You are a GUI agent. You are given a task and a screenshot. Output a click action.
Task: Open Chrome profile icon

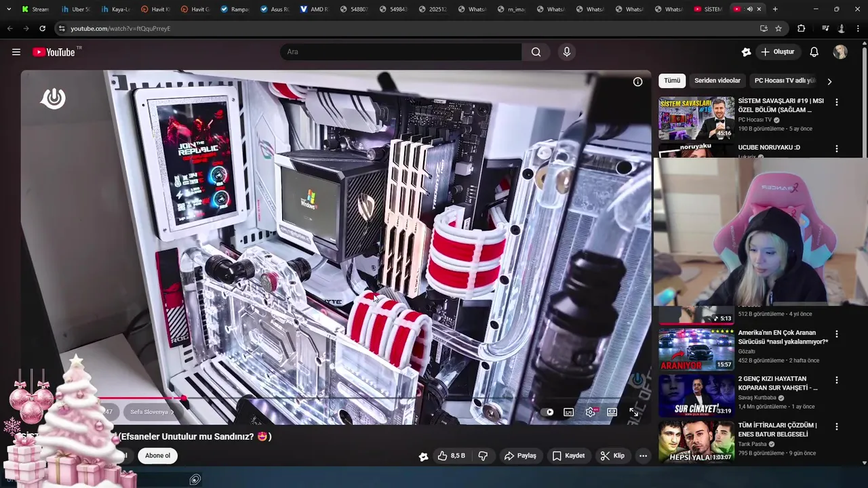842,28
